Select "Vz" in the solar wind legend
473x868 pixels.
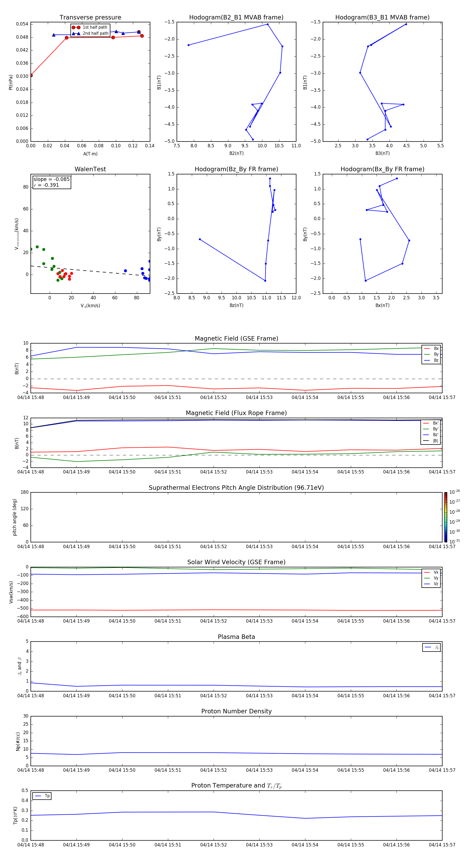[431, 584]
